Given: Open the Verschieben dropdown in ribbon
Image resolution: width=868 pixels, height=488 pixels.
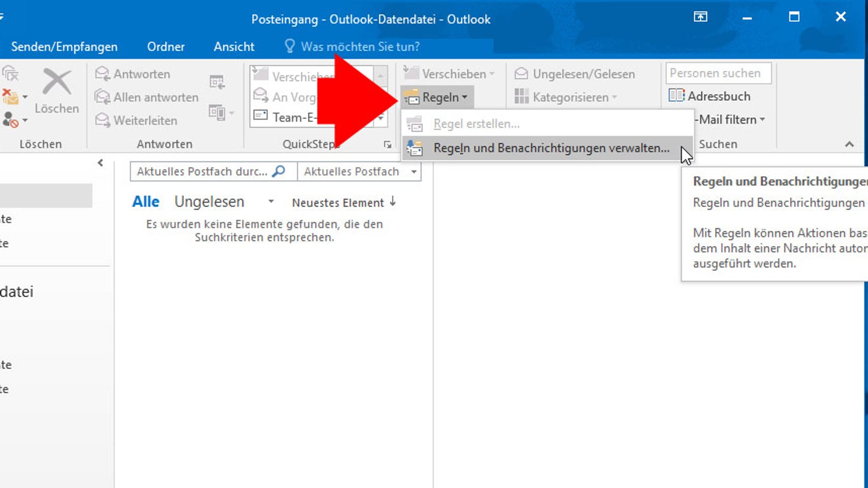Looking at the screenshot, I should (x=448, y=74).
